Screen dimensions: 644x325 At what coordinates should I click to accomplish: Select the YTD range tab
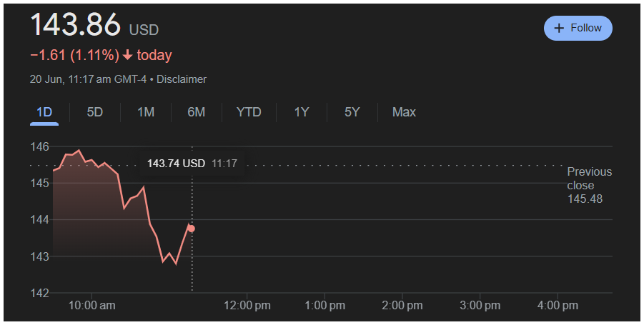249,112
